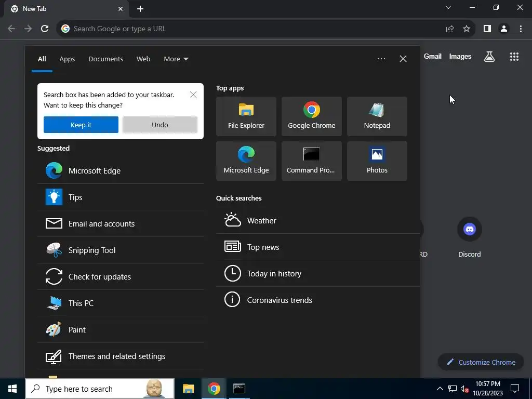Screen dimensions: 532x399
Task: Open search panel options ellipsis
Action: (x=381, y=59)
